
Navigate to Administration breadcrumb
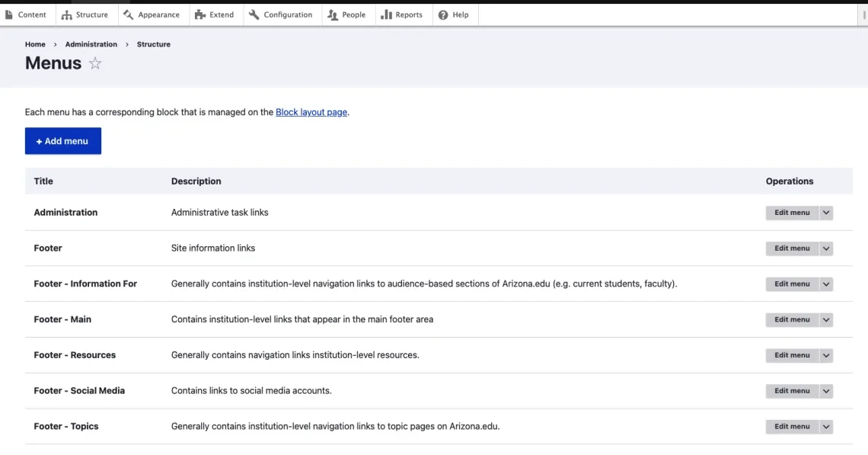click(91, 44)
